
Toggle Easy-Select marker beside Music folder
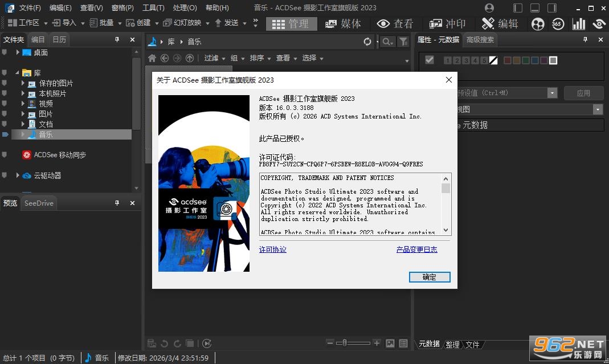(5, 134)
